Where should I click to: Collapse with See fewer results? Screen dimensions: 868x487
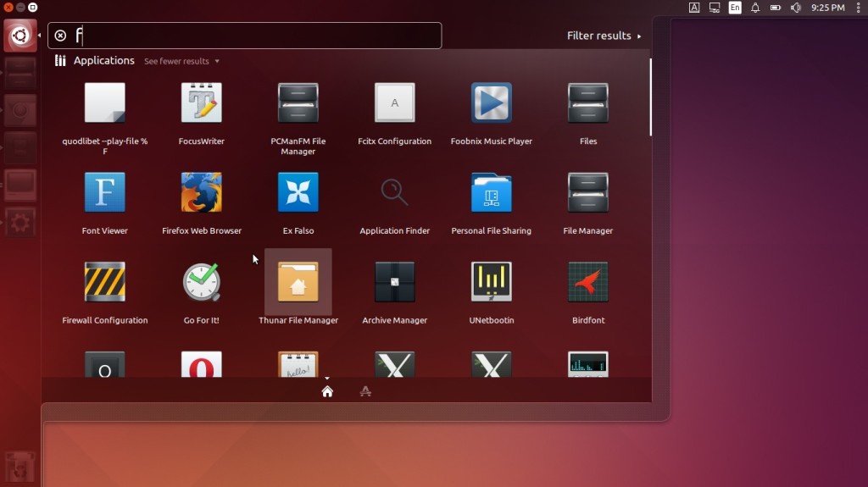tap(181, 62)
